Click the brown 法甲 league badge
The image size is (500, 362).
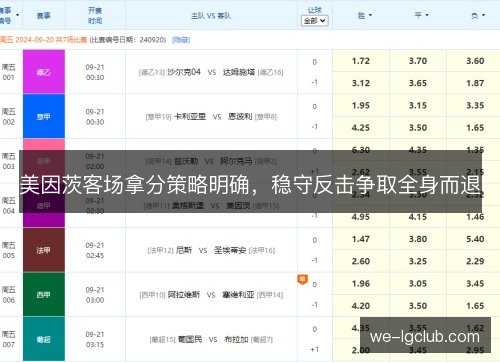pos(44,250)
